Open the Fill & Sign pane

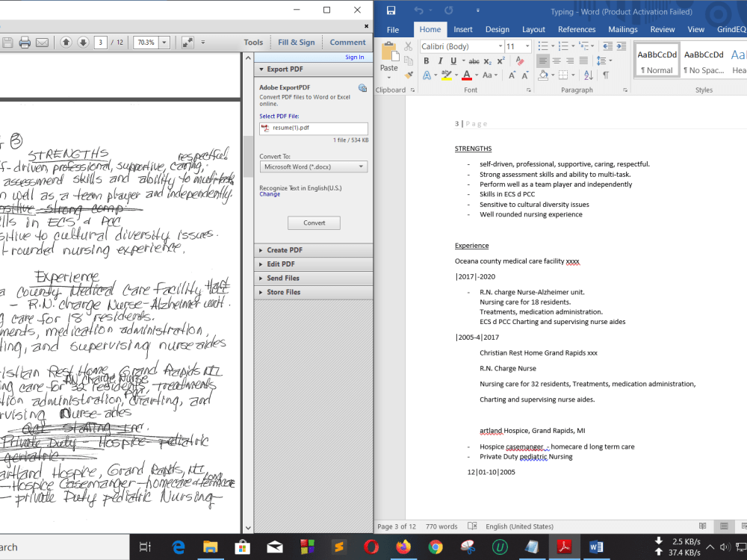point(297,43)
